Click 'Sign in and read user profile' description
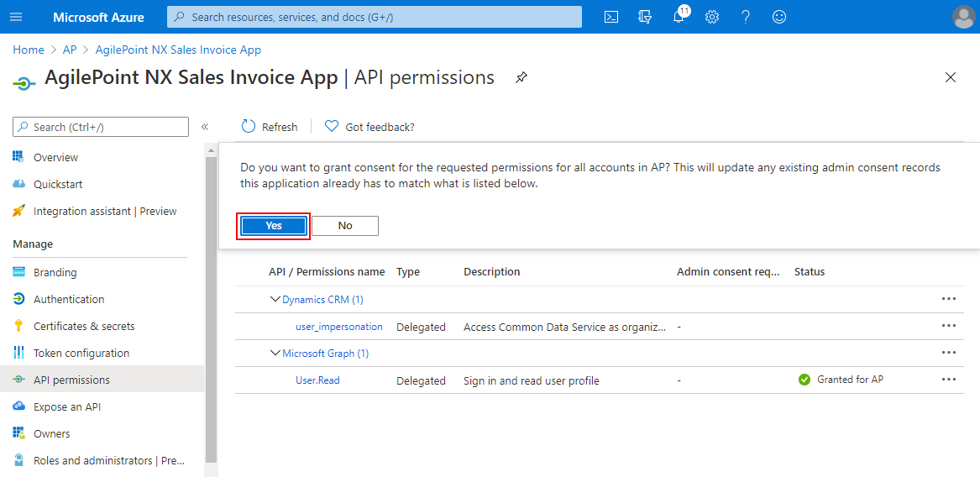 532,380
